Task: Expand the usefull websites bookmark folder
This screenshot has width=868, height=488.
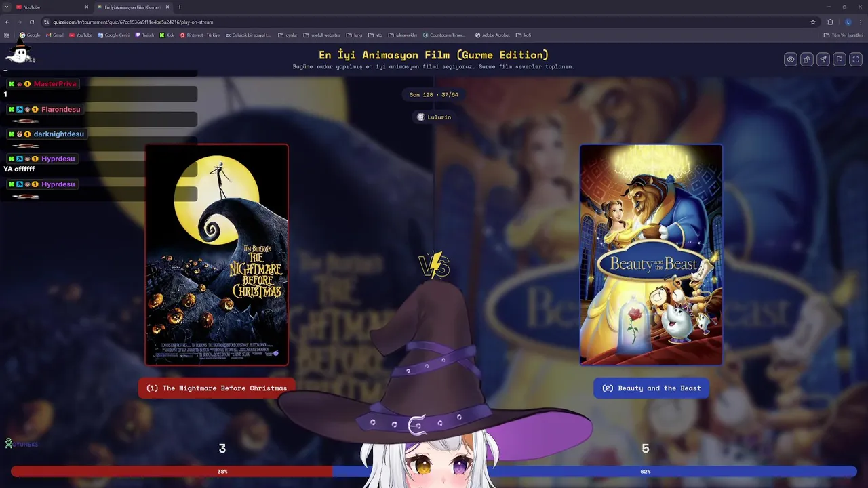Action: (321, 35)
